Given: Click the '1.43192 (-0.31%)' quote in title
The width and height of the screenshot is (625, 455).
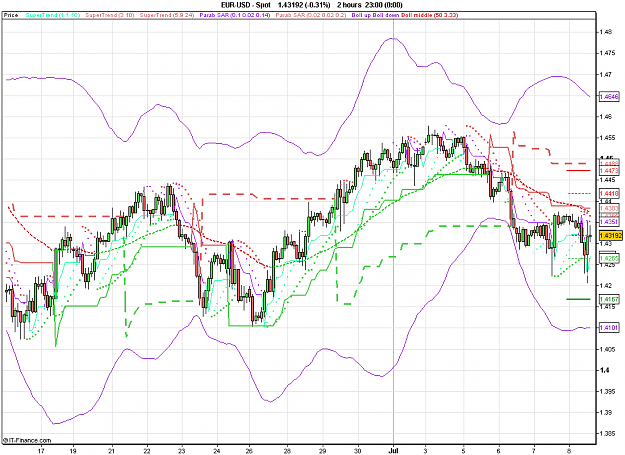Looking at the screenshot, I should pos(304,5).
